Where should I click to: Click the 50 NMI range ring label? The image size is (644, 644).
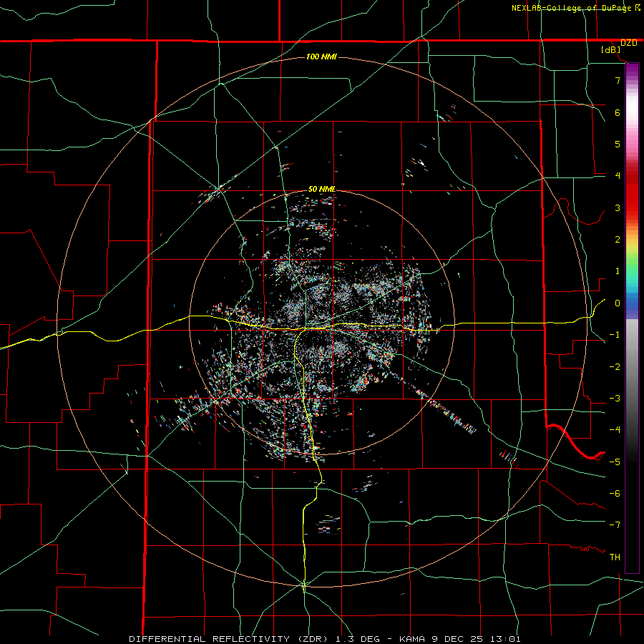coord(321,189)
